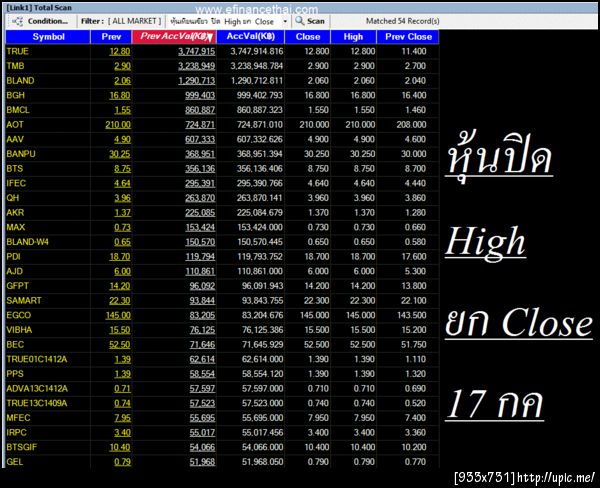Open Prev AccVal 3,238,949 link
The width and height of the screenshot is (600, 488).
196,66
